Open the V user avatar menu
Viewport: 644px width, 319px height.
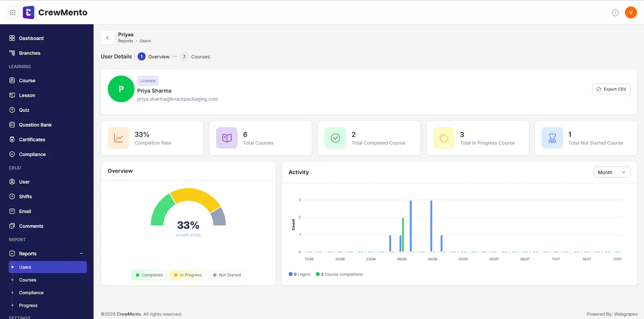point(631,12)
